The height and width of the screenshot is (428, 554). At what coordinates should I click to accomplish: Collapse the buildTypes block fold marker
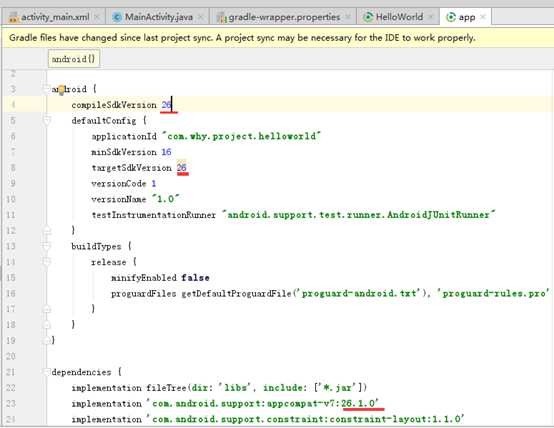(x=46, y=246)
